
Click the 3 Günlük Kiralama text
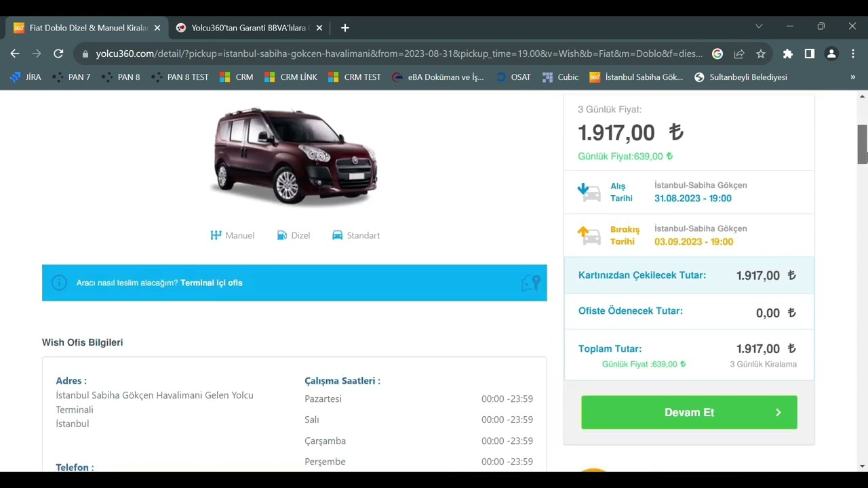pyautogui.click(x=763, y=365)
